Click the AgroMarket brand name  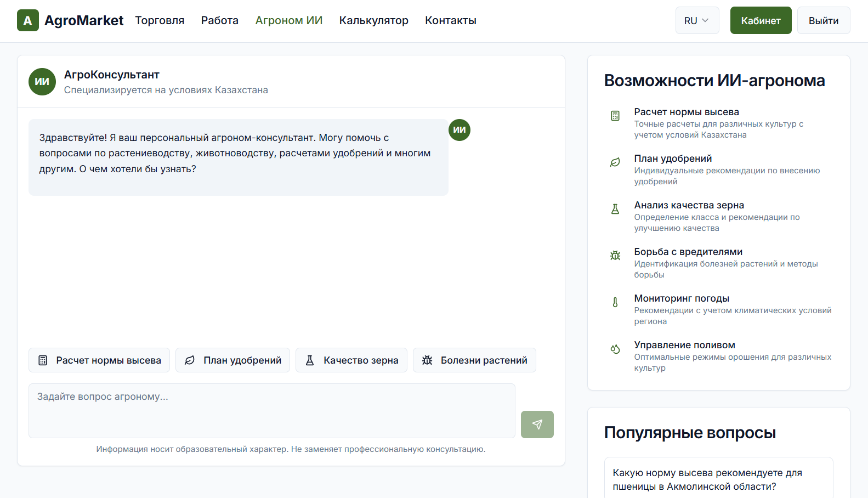tap(84, 20)
